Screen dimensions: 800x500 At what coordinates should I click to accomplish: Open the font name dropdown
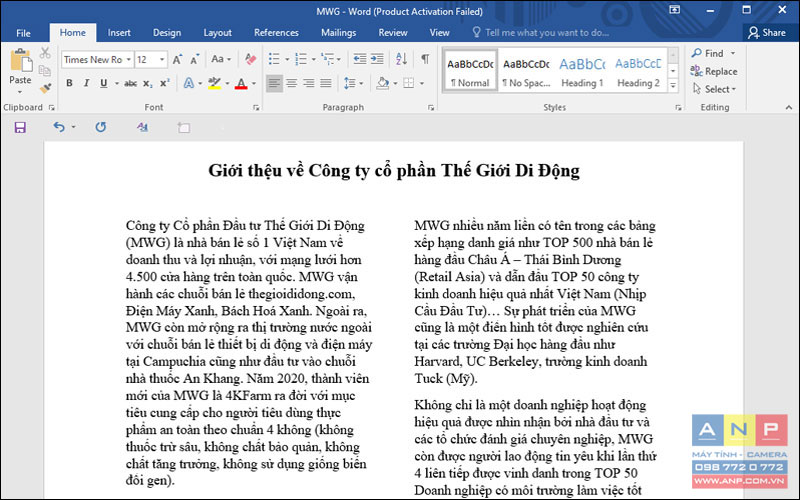[129, 60]
